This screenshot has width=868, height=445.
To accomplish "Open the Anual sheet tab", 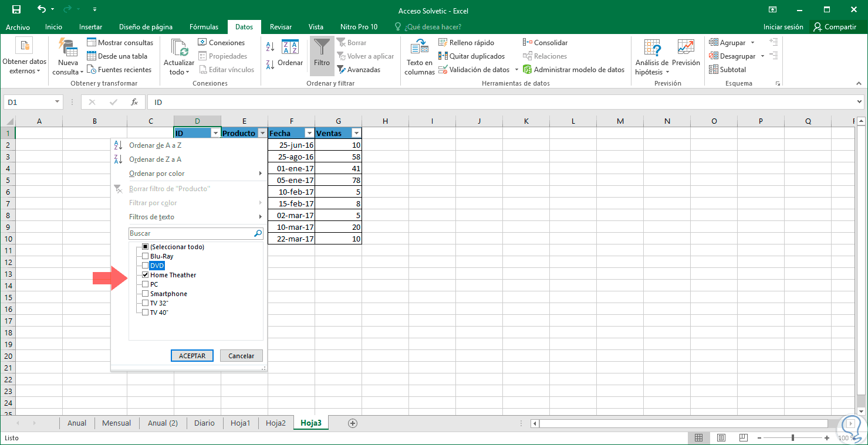I will 77,423.
